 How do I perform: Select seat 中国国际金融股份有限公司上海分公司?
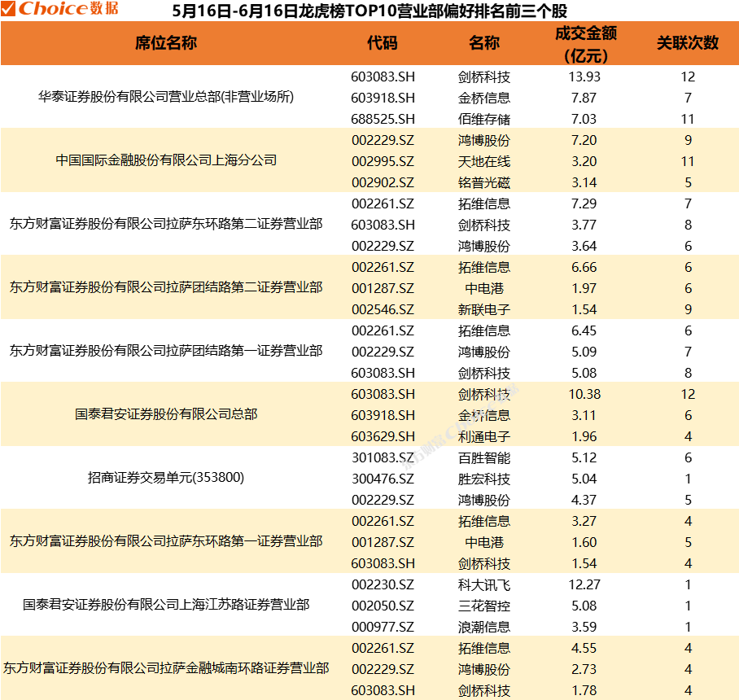pyautogui.click(x=166, y=160)
